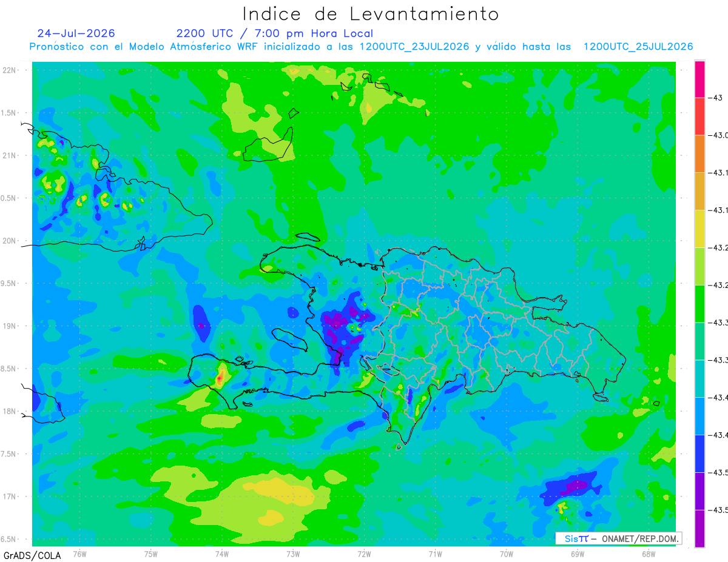This screenshot has width=728, height=562.
Task: Pick the bright green swatch in the scale
Action: coord(699,304)
